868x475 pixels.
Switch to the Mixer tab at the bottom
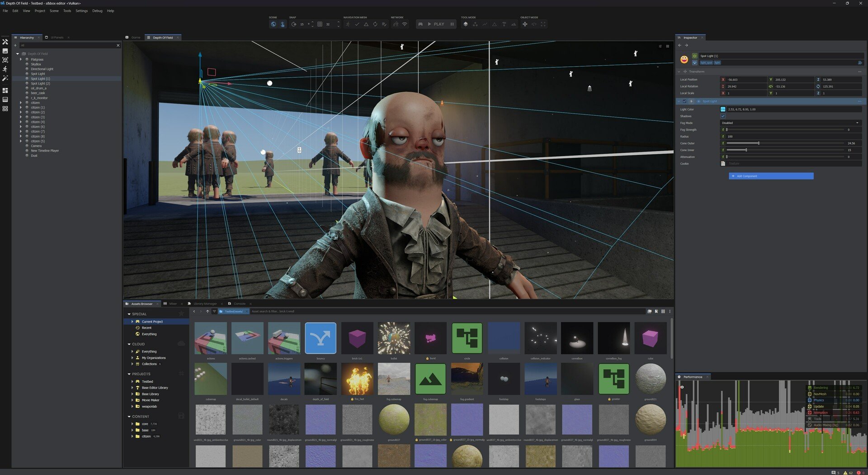tap(173, 304)
